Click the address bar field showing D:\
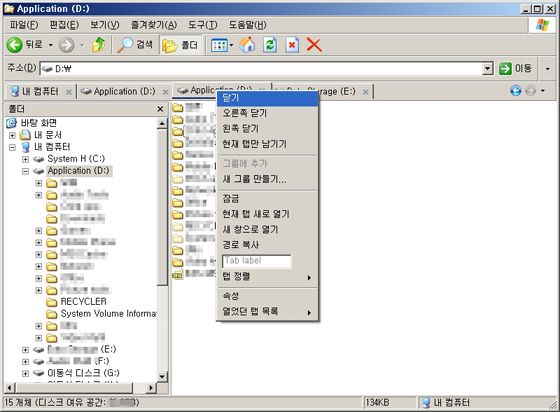Image resolution: width=560 pixels, height=412 pixels. point(261,69)
